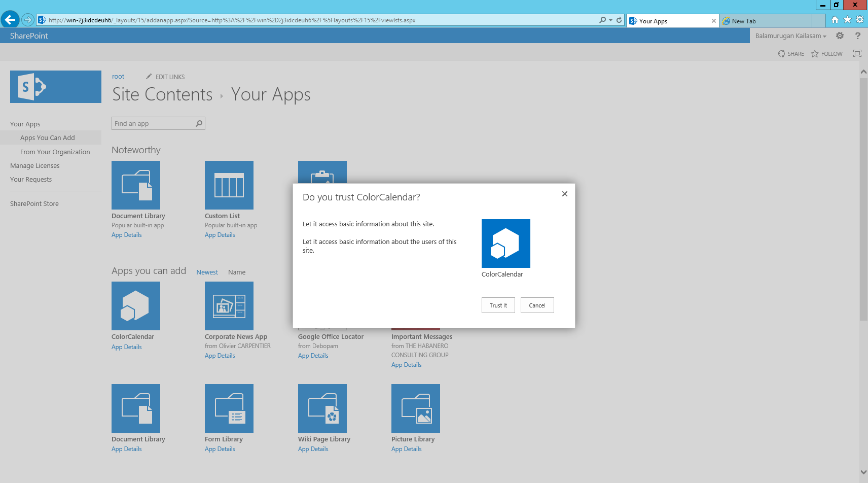Click Picture Library tile
868x483 pixels.
click(416, 408)
